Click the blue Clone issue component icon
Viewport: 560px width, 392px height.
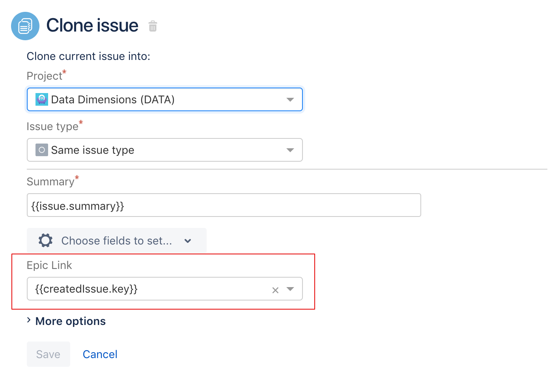click(x=25, y=26)
